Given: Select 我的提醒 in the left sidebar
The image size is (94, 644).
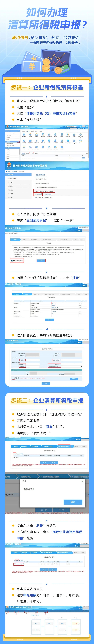Looking at the screenshot, I should (11, 194).
